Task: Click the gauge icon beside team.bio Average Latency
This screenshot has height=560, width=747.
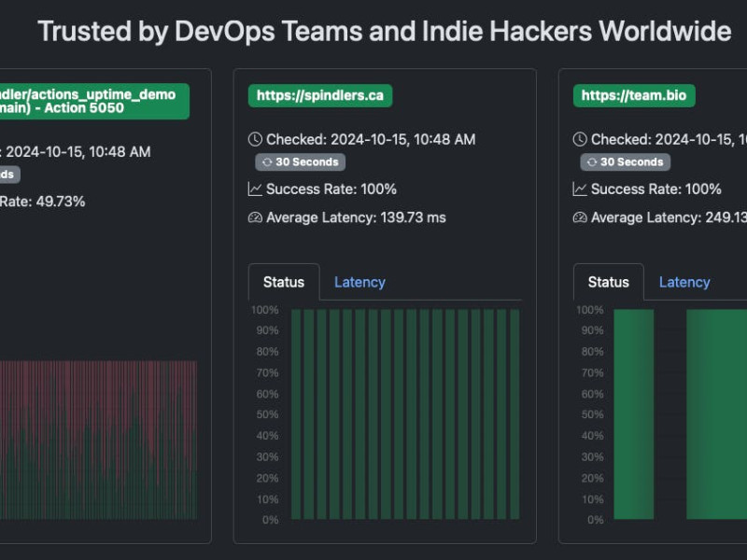Action: point(580,217)
